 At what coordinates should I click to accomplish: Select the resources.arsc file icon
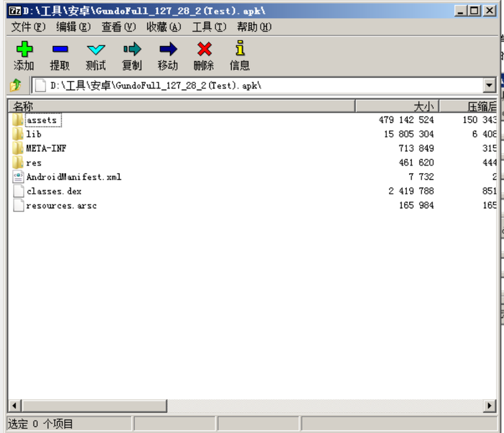[18, 205]
